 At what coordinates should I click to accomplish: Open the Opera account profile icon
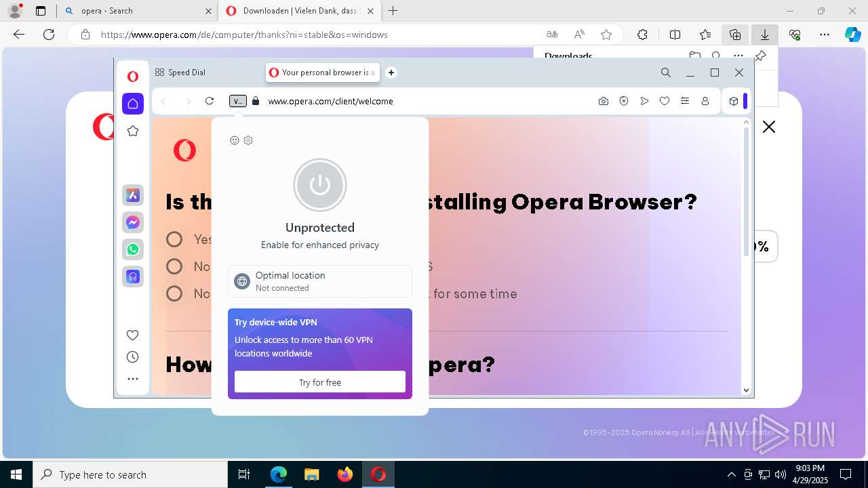pyautogui.click(x=705, y=101)
